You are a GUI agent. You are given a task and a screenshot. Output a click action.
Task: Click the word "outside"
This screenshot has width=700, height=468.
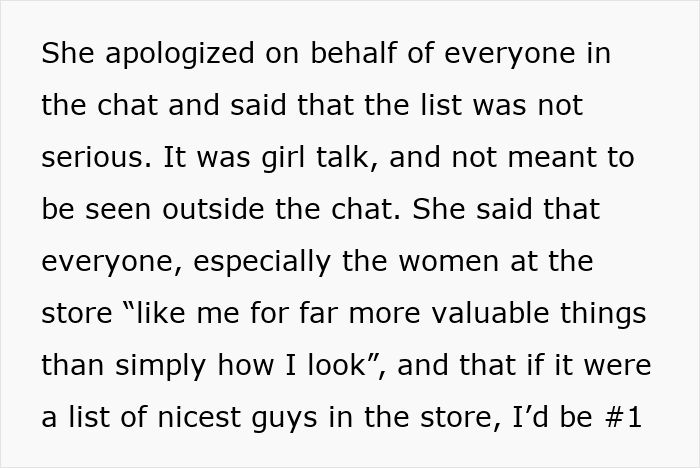tap(213, 209)
